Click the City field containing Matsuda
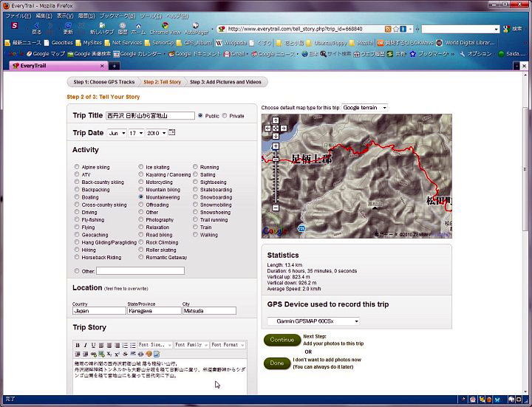Screen dimensions: 532x407 (209, 311)
